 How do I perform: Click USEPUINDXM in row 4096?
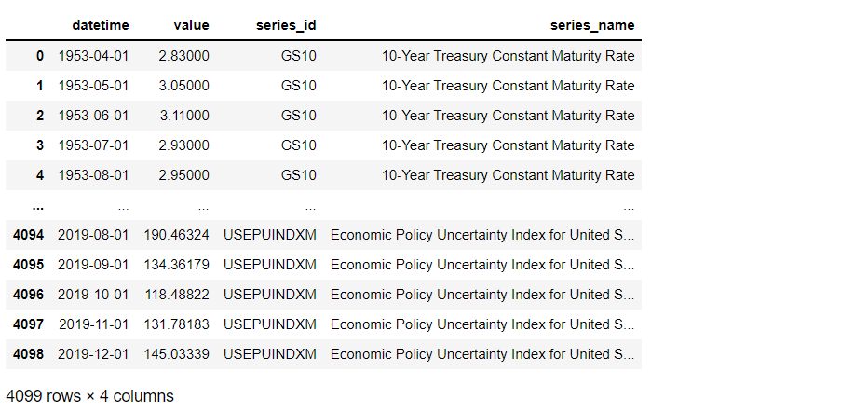pyautogui.click(x=269, y=295)
